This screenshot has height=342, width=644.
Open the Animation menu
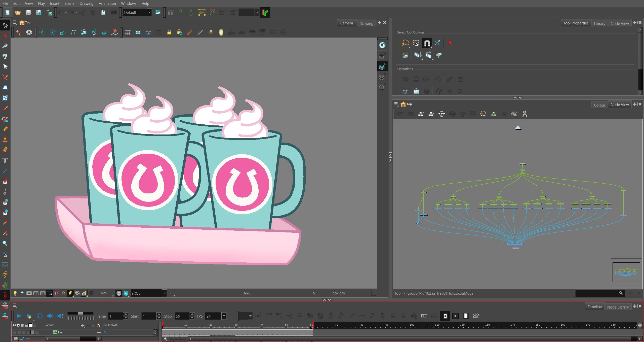point(107,4)
